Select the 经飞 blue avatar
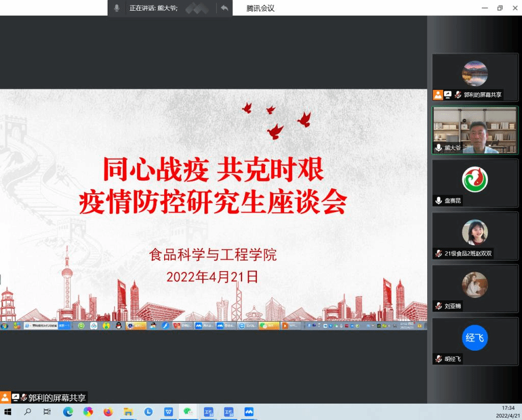This screenshot has height=420, width=522. [x=475, y=338]
